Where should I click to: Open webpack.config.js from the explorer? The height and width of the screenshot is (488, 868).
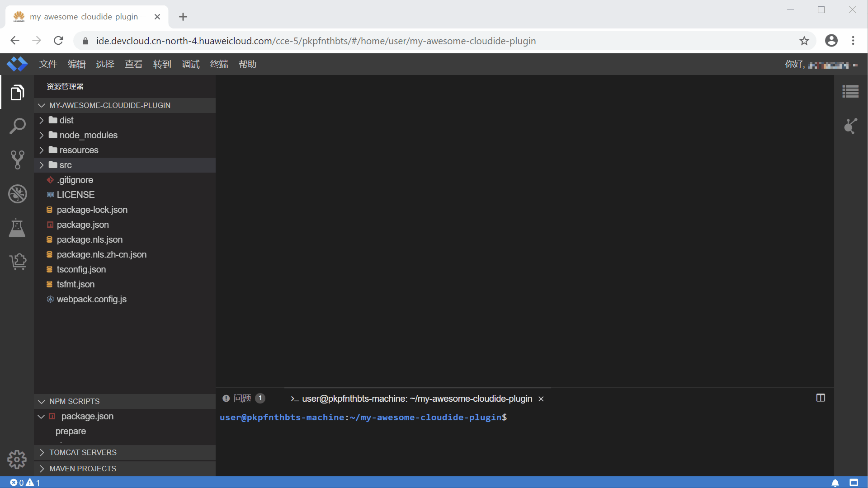pos(92,299)
